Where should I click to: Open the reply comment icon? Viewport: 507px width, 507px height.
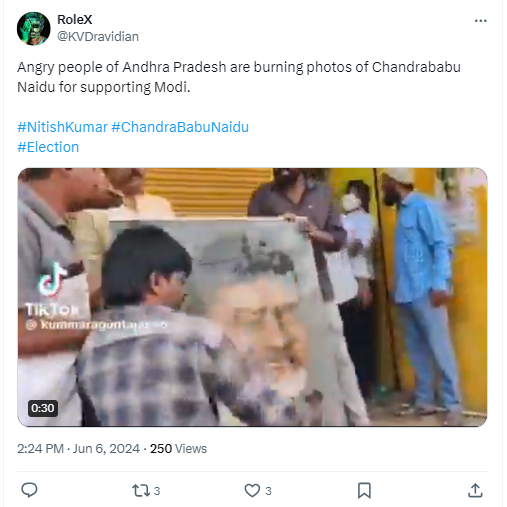[29, 490]
